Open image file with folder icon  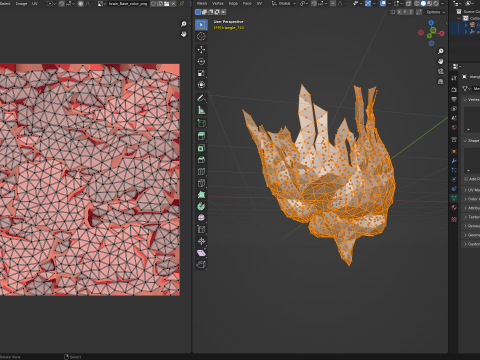point(166,4)
